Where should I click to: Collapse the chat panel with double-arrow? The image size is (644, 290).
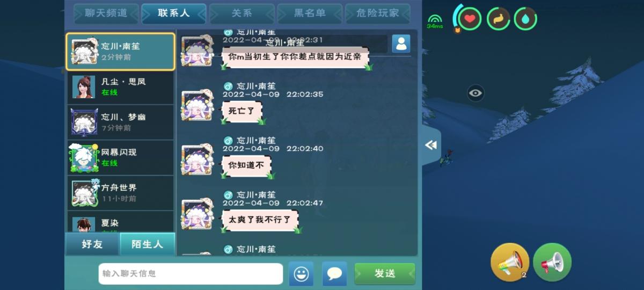[430, 145]
